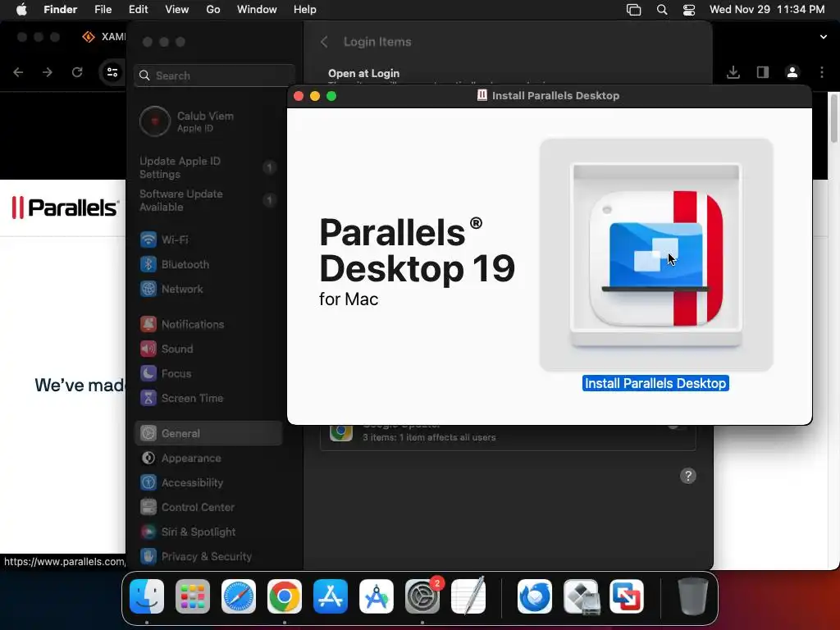The image size is (840, 630).
Task: Open Spotlight search in menu bar
Action: [x=662, y=10]
